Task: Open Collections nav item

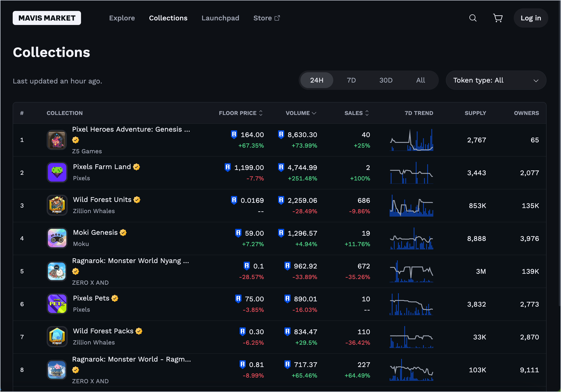Action: click(168, 18)
